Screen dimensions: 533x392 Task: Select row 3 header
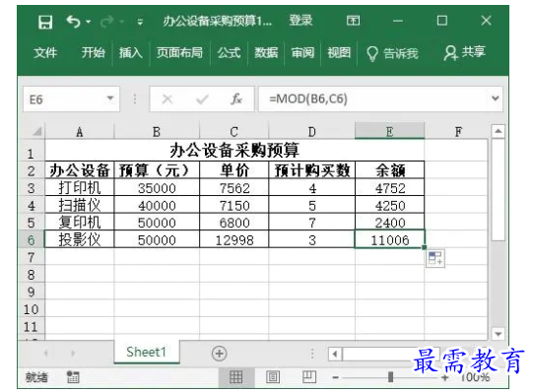pyautogui.click(x=31, y=188)
